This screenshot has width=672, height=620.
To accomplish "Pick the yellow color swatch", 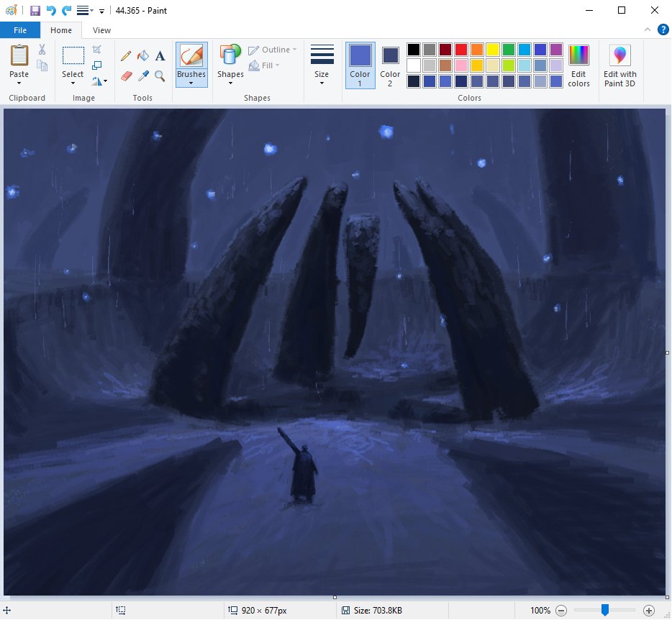I will 493,50.
